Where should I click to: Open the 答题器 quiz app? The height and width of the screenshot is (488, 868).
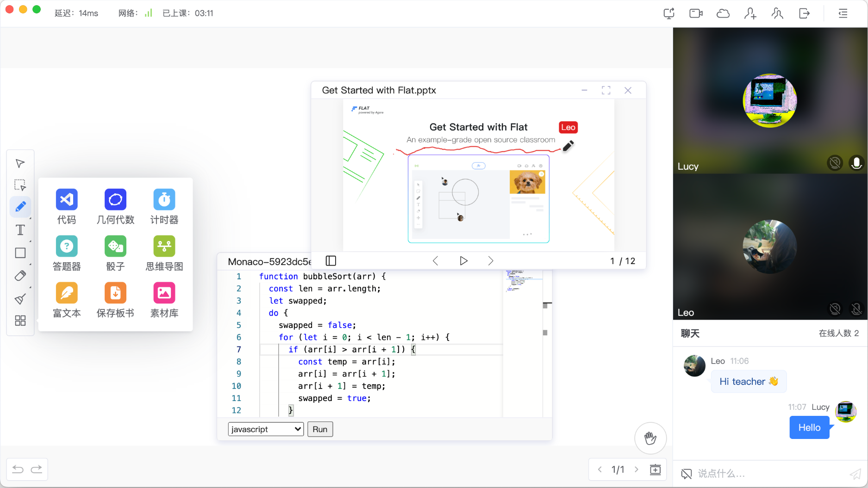(x=67, y=247)
